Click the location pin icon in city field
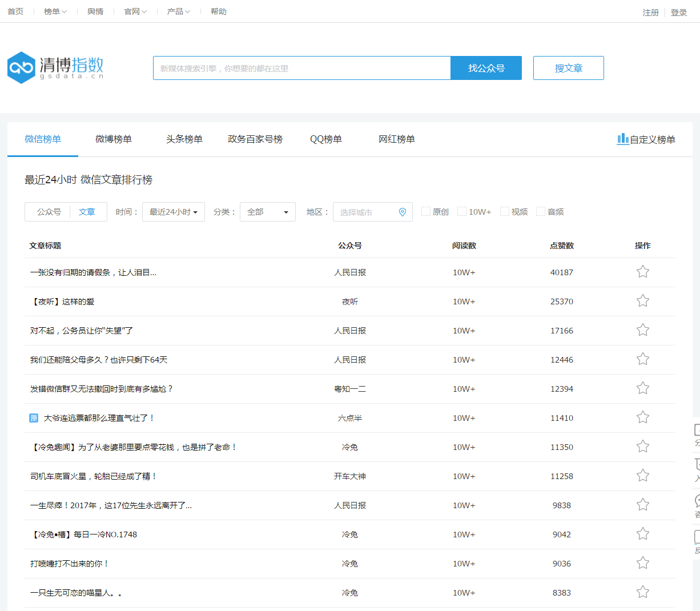The image size is (700, 611). click(403, 212)
